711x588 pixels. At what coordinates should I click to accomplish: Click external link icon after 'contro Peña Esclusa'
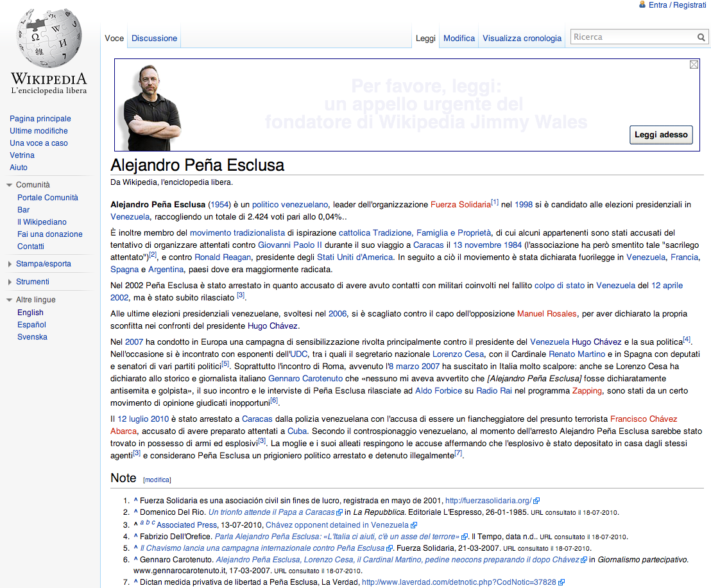[390, 549]
